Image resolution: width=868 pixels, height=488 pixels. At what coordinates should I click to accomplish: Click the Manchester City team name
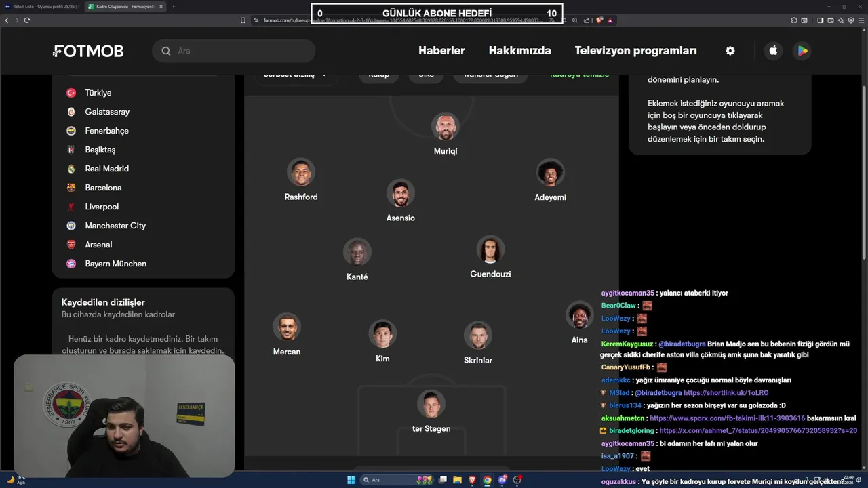115,226
